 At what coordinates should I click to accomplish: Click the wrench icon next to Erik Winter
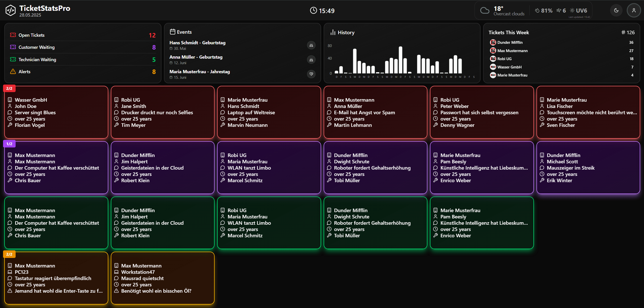pyautogui.click(x=542, y=180)
